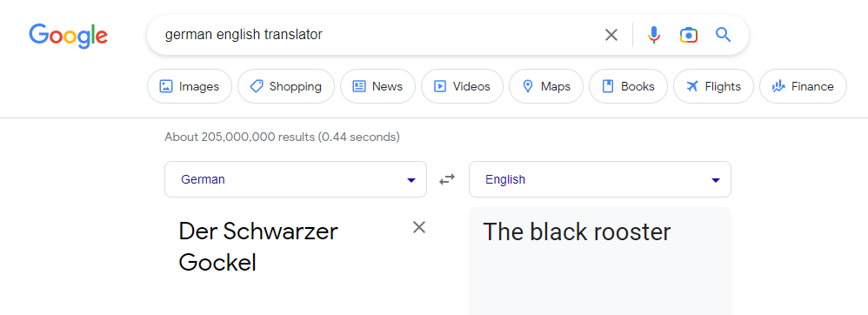Clear the search box text
This screenshot has height=315, width=868.
(611, 35)
